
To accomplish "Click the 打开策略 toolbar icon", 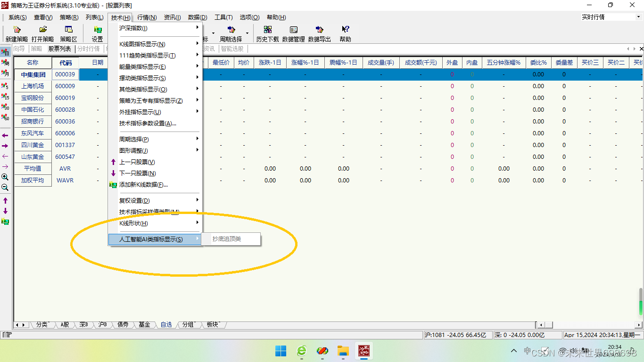I will click(43, 34).
